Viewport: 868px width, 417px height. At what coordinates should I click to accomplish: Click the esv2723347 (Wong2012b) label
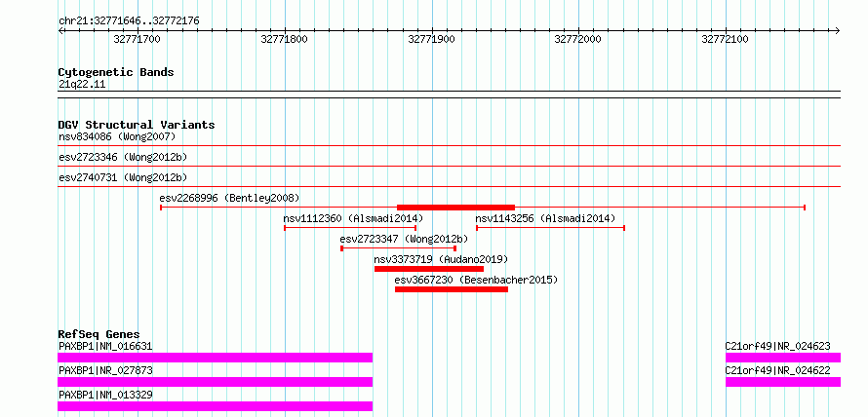point(404,239)
